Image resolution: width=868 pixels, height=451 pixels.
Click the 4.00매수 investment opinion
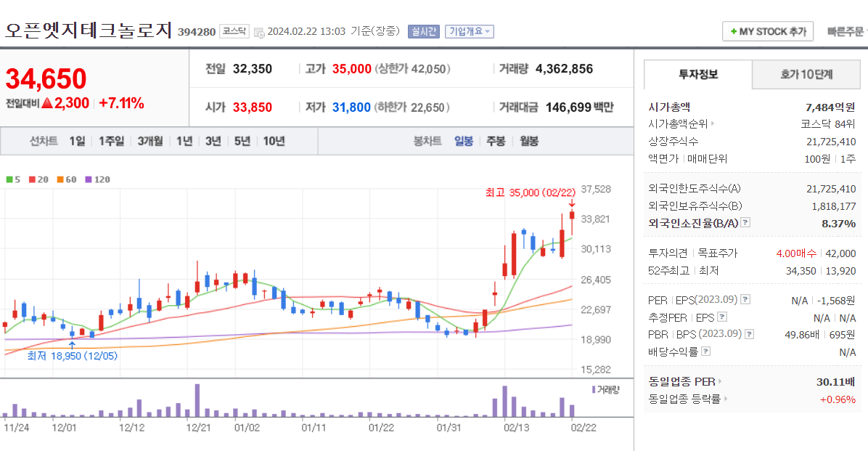[x=796, y=253]
